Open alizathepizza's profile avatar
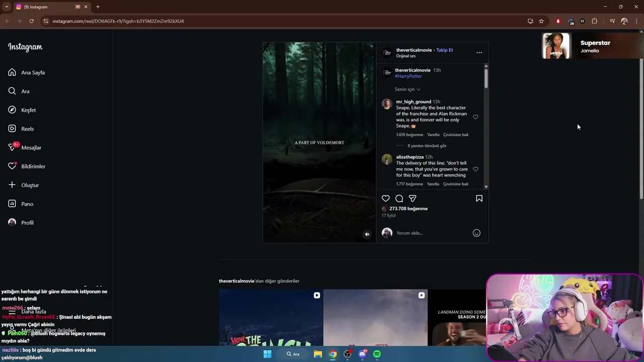Viewport: 644px width, 362px height. point(387,159)
